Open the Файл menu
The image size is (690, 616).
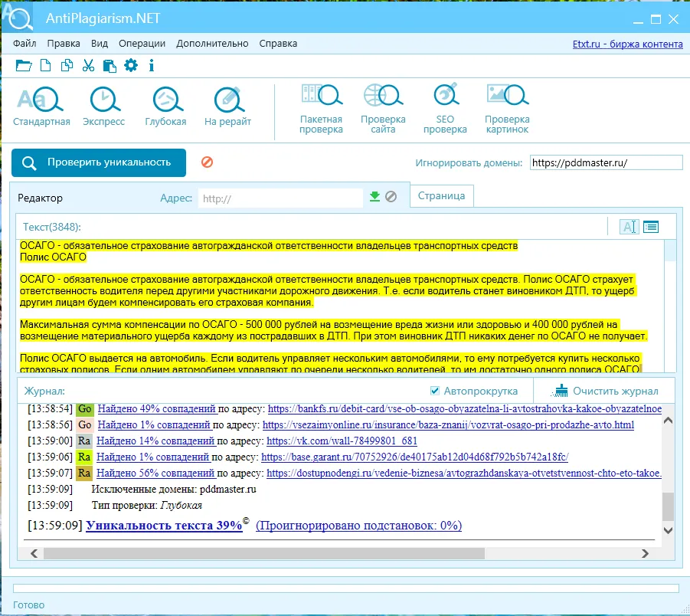(x=25, y=44)
